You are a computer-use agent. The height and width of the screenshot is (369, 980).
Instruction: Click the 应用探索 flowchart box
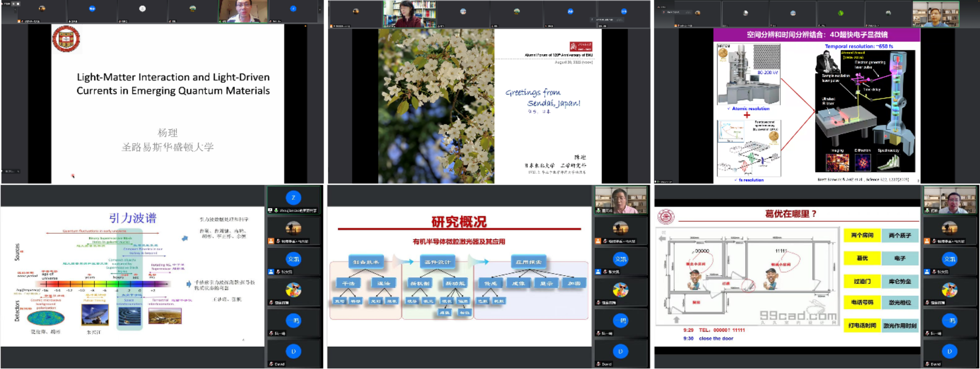click(x=528, y=262)
